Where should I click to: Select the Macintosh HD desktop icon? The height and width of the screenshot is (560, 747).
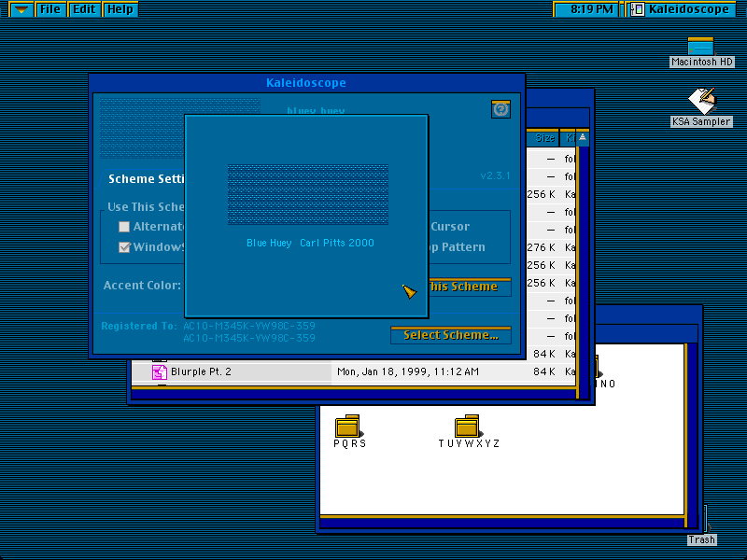701,47
